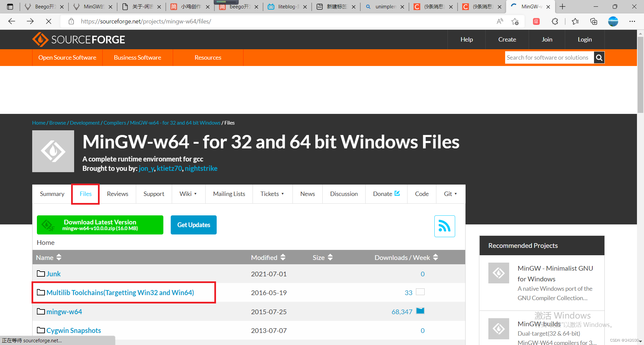This screenshot has width=644, height=345.
Task: Click the Create link
Action: pyautogui.click(x=507, y=40)
